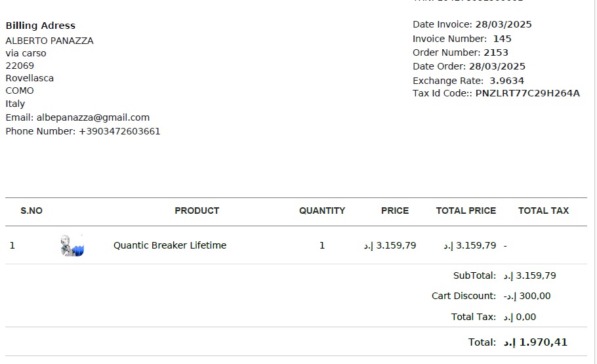Click the email albepanazza@gmail.com

point(93,117)
